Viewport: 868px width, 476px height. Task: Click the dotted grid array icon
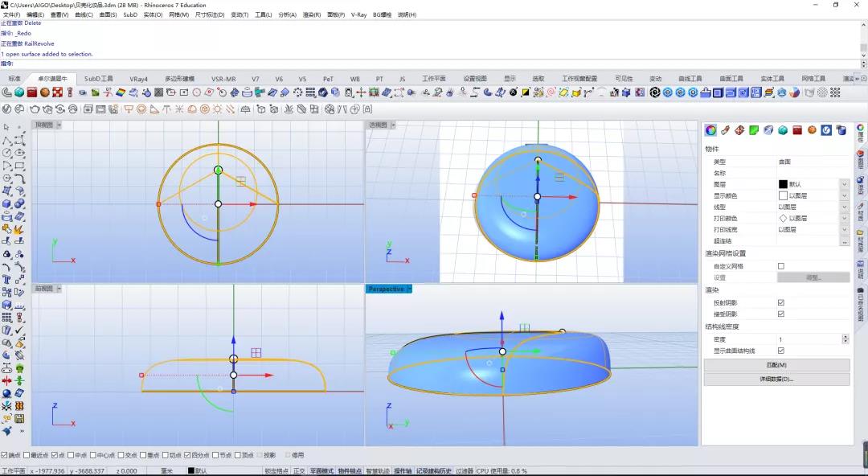[310, 92]
